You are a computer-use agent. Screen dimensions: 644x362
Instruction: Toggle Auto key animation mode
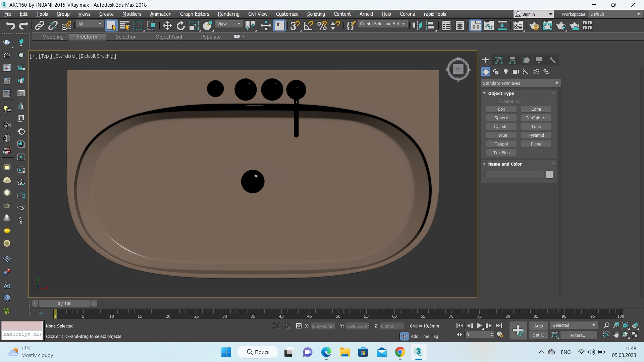[x=539, y=326]
